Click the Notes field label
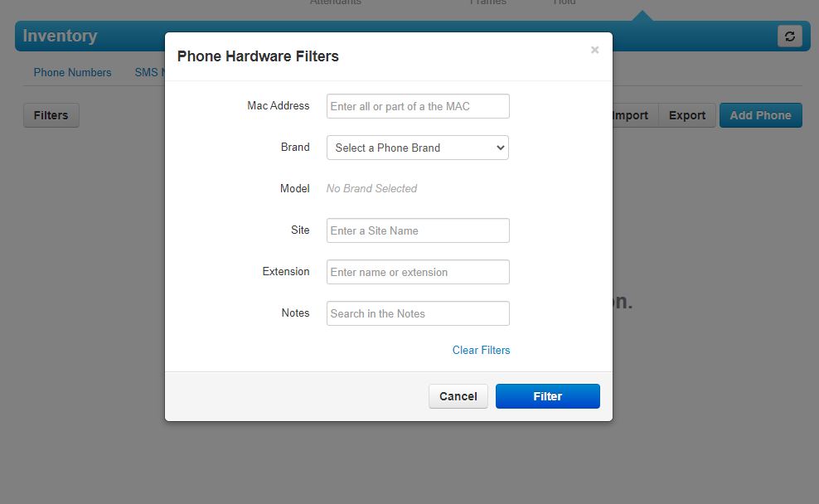This screenshot has height=504, width=819. point(296,313)
